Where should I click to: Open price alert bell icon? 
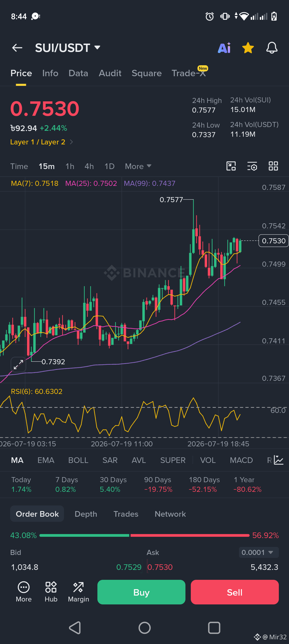click(272, 48)
